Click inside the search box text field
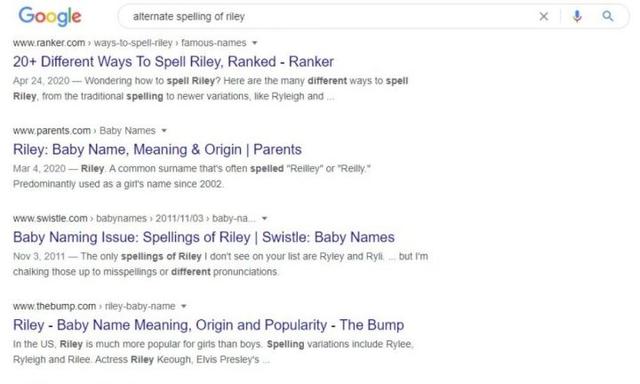 pyautogui.click(x=327, y=17)
